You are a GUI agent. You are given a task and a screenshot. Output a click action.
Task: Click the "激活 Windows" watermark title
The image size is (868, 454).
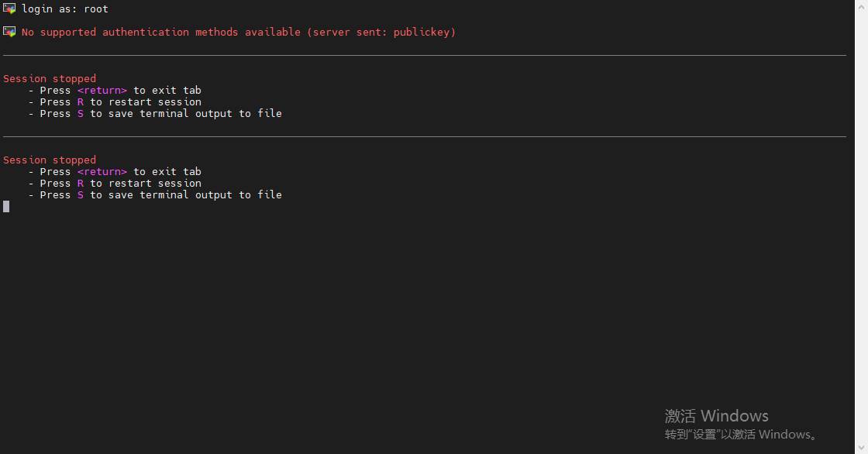[x=716, y=416]
